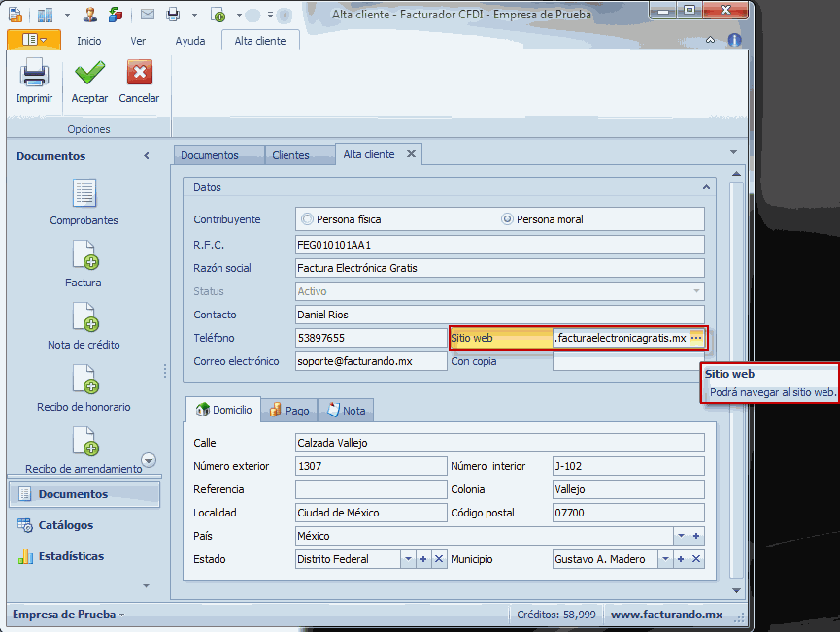Open the www.facturando.mx link
840x632 pixels.
click(666, 615)
